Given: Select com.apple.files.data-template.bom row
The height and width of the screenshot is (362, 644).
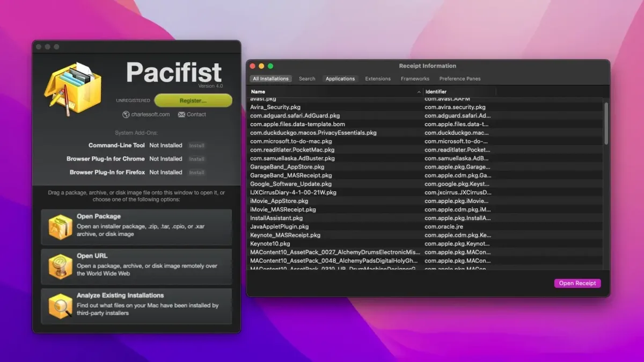Looking at the screenshot, I should (x=425, y=125).
